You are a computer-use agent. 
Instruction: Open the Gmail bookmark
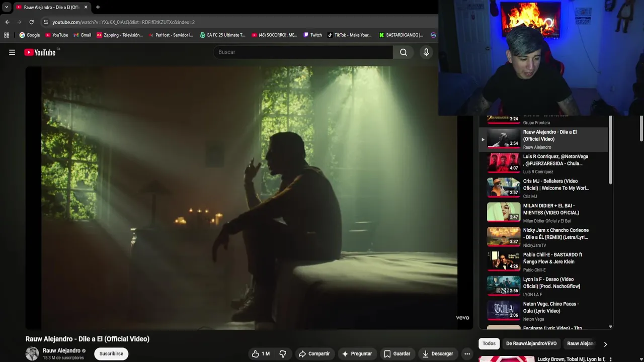tap(82, 35)
